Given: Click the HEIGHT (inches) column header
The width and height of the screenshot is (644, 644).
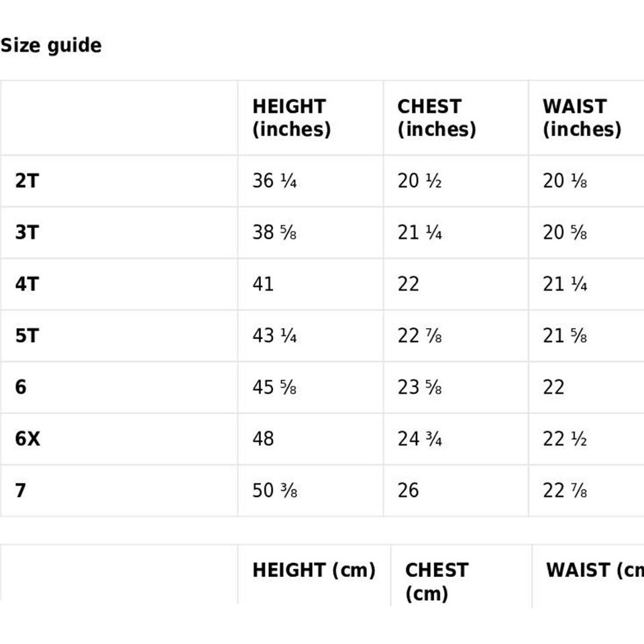Looking at the screenshot, I should pos(291,117).
